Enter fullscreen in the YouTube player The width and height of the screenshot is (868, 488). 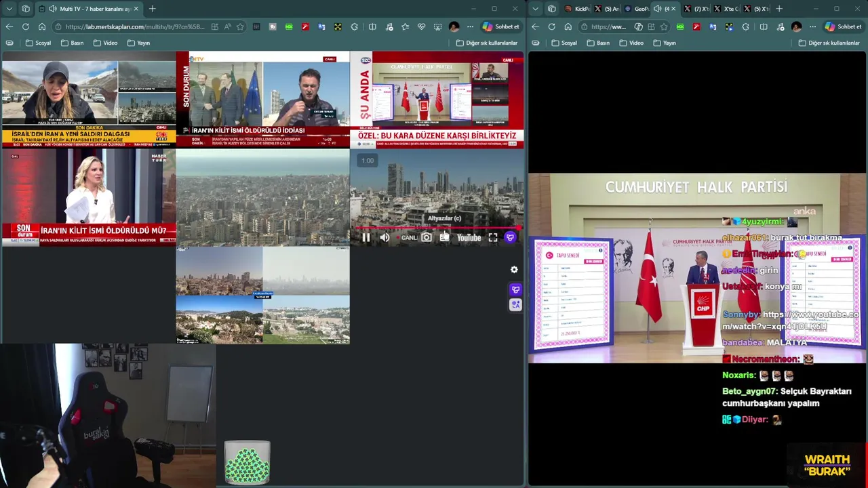[x=493, y=237]
